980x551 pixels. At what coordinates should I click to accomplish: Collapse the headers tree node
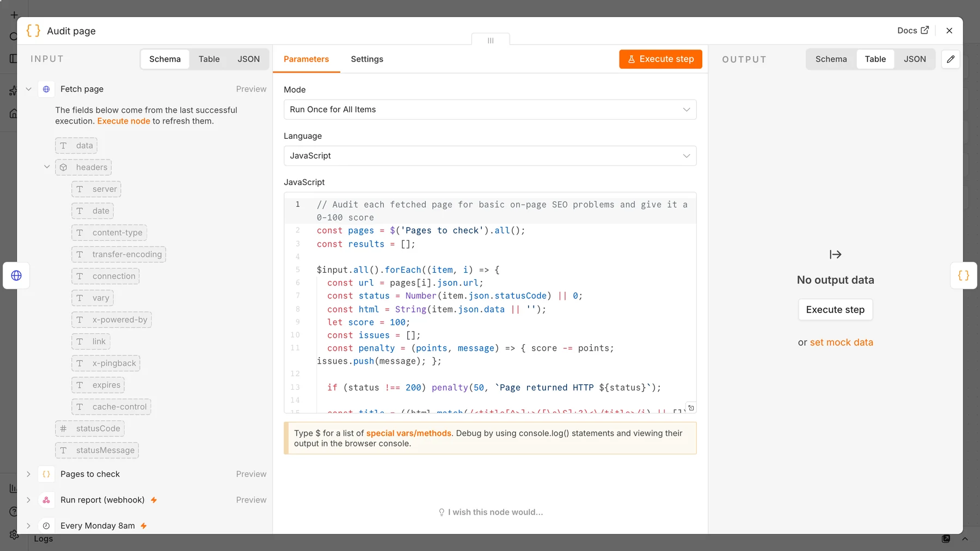coord(47,167)
